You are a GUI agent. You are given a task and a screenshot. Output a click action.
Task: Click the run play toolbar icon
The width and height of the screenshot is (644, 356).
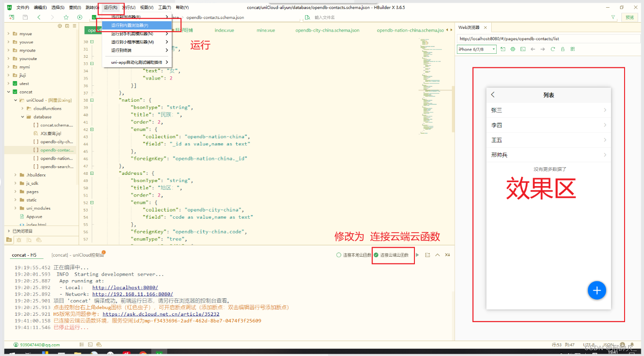80,17
